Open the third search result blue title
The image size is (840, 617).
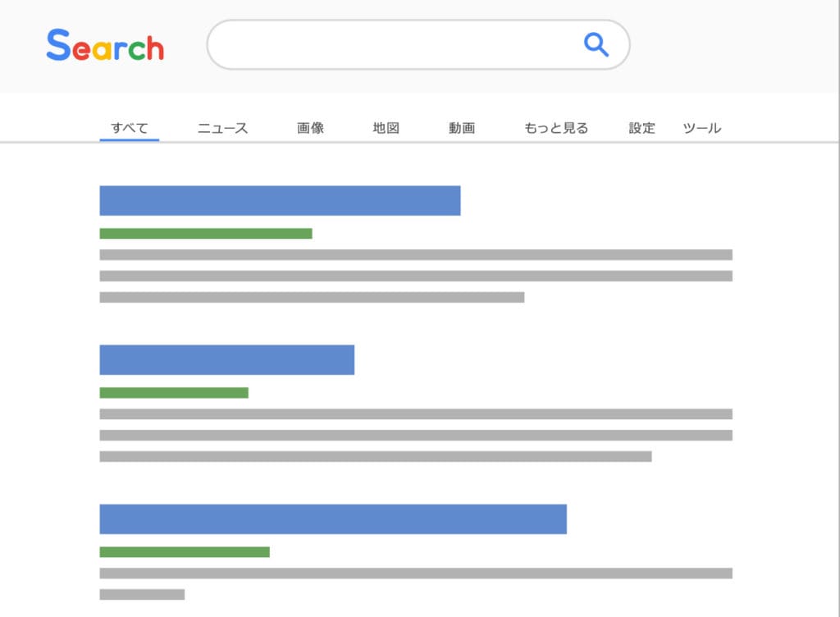[x=333, y=519]
